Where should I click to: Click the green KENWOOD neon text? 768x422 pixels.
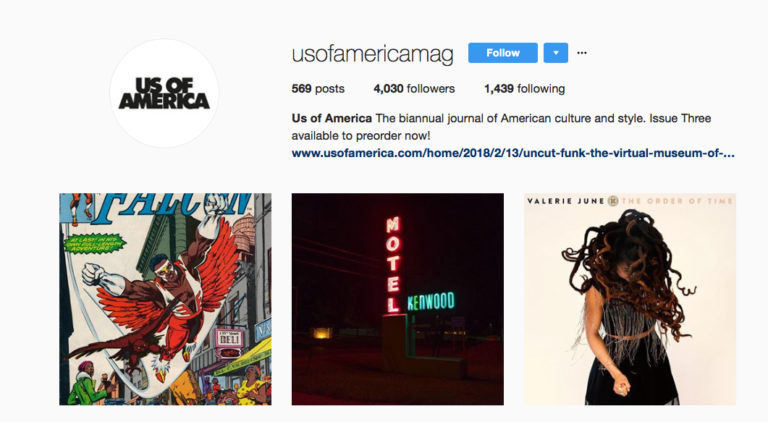[431, 302]
